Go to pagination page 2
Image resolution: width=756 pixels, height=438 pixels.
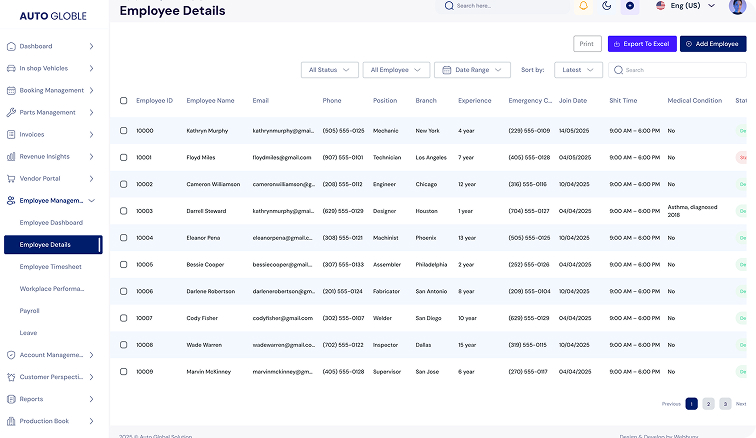[708, 404]
